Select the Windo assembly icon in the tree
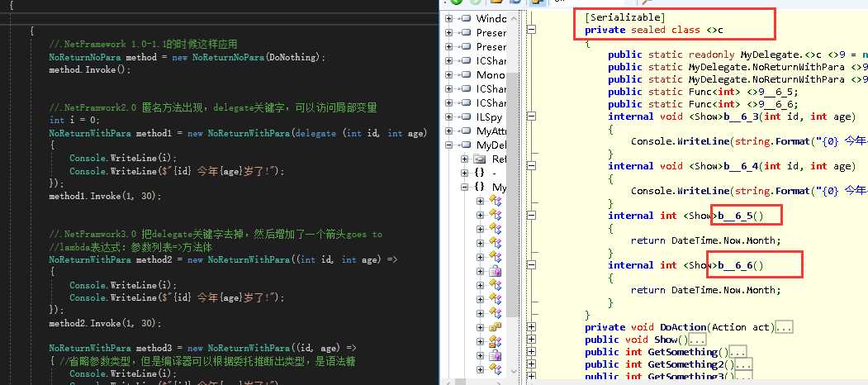Image resolution: width=868 pixels, height=385 pixels. tap(466, 19)
